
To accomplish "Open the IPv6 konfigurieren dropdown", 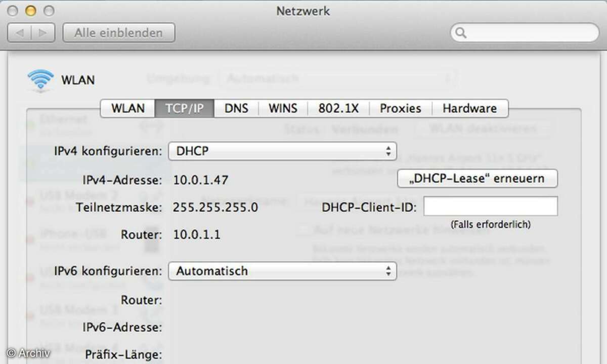I will 282,271.
